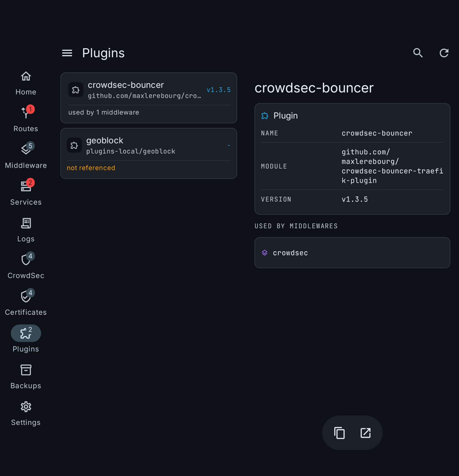This screenshot has width=459, height=476.
Task: Refresh the plugins list
Action: pyautogui.click(x=444, y=53)
